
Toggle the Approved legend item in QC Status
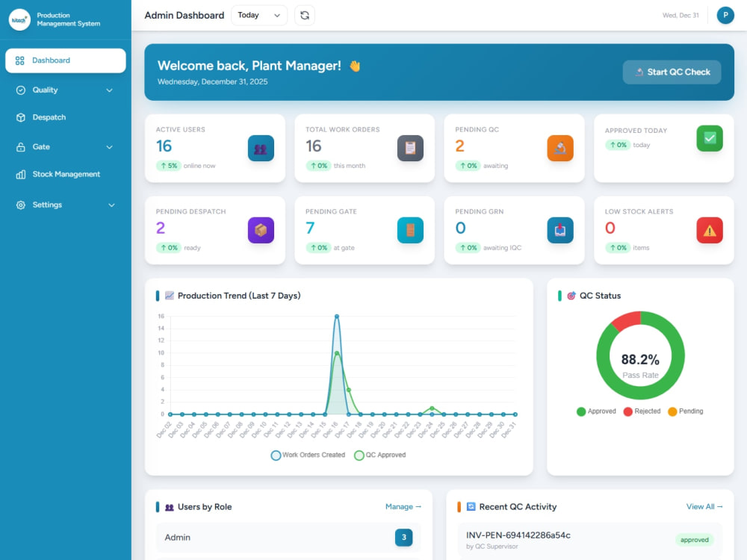596,411
